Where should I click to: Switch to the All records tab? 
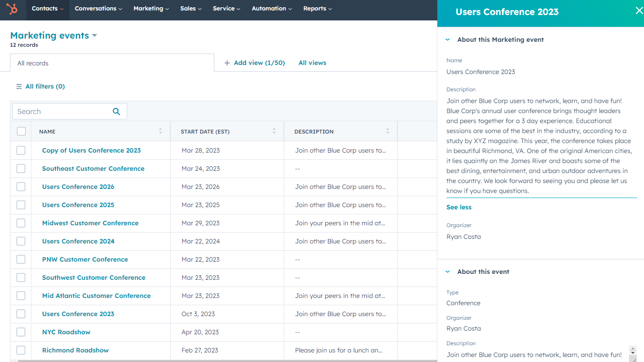(32, 63)
